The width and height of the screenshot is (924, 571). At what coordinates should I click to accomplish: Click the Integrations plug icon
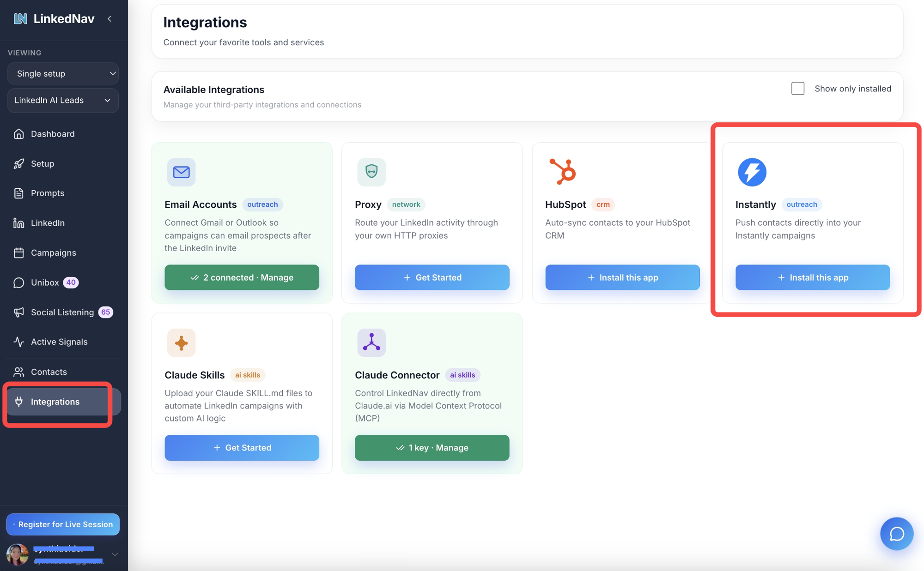pyautogui.click(x=18, y=402)
